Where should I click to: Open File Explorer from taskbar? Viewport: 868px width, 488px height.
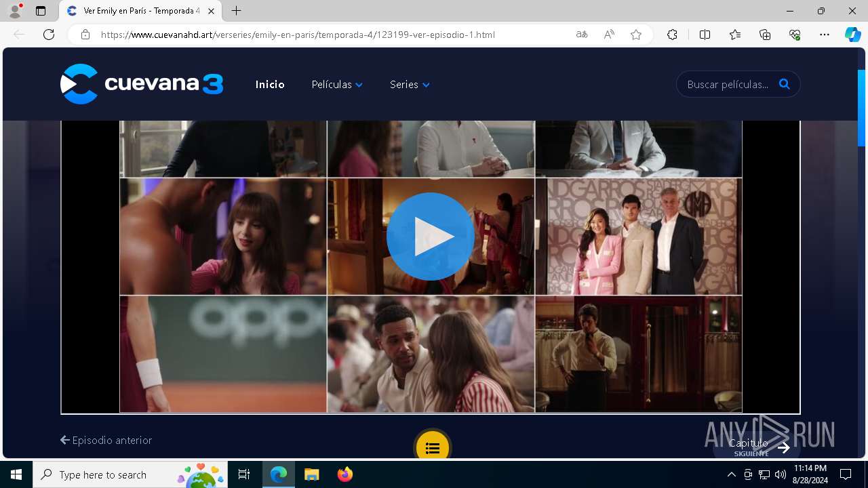(312, 474)
